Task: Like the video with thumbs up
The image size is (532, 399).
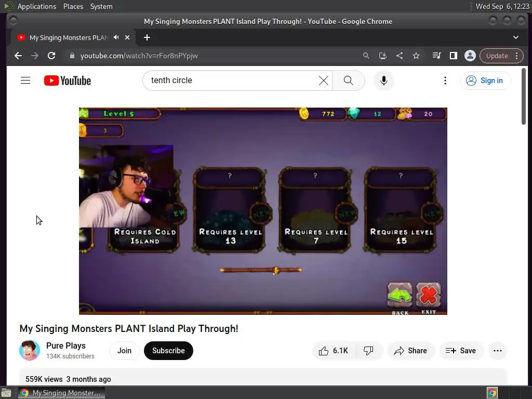Action: [334, 351]
